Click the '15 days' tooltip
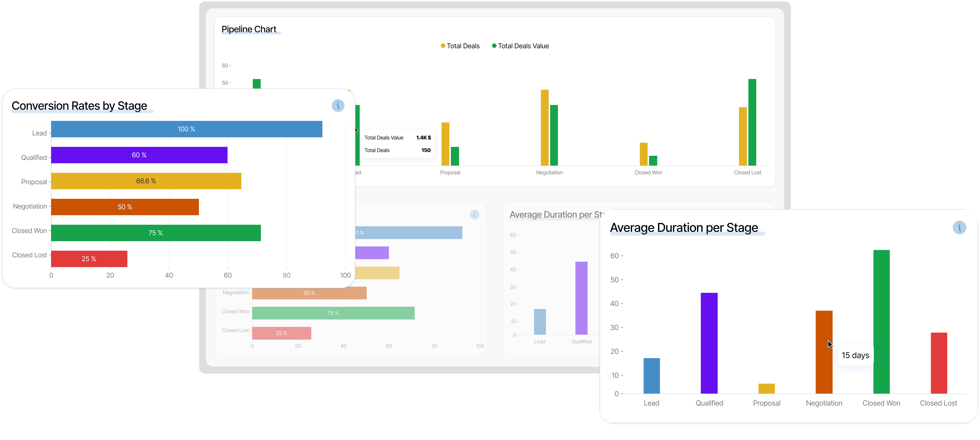 (x=855, y=355)
